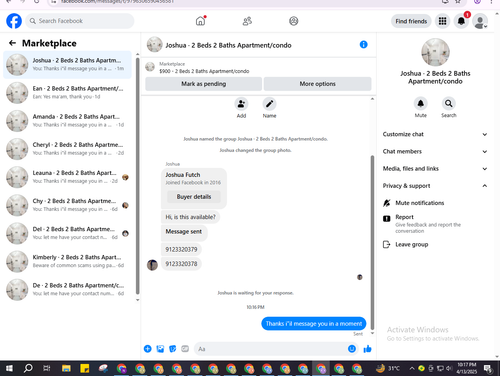
Task: Open the notifications bell
Action: coord(461,21)
